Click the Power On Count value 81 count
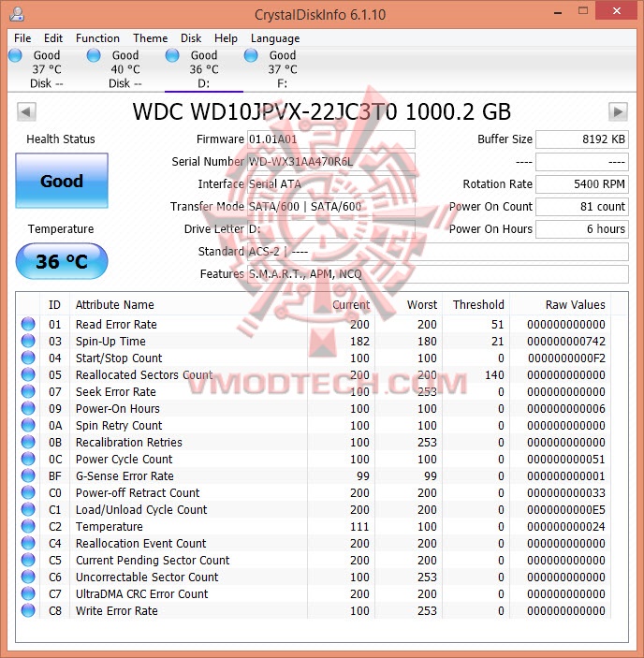Image resolution: width=644 pixels, height=658 pixels. [x=582, y=207]
